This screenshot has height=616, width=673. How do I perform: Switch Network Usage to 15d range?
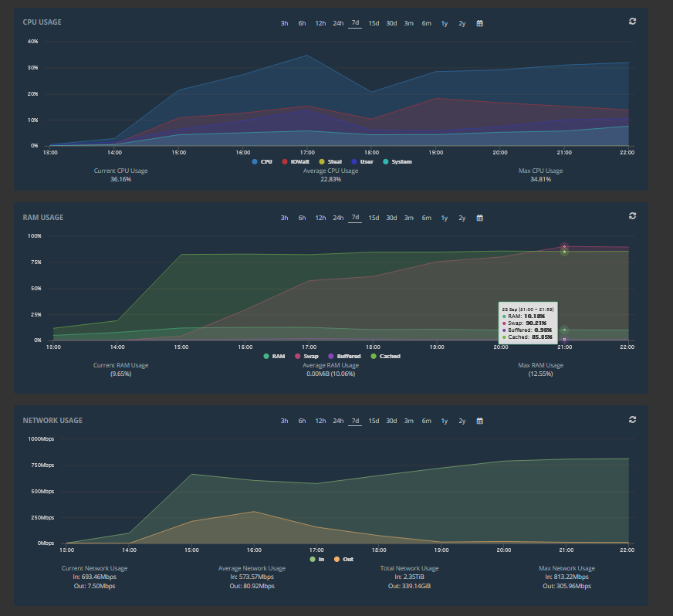(x=374, y=421)
